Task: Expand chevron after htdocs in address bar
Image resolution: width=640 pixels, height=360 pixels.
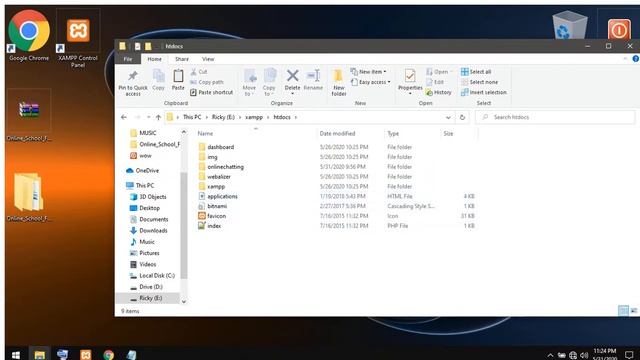Action: (296, 117)
